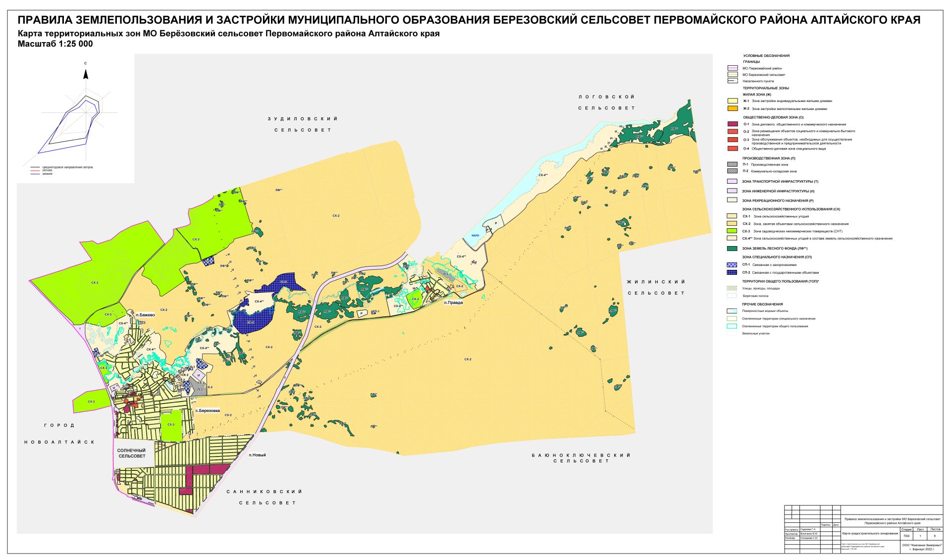Screen dimensions: 951x560
Task: Select the Береговая полоса legend swatch
Action: 732,296
